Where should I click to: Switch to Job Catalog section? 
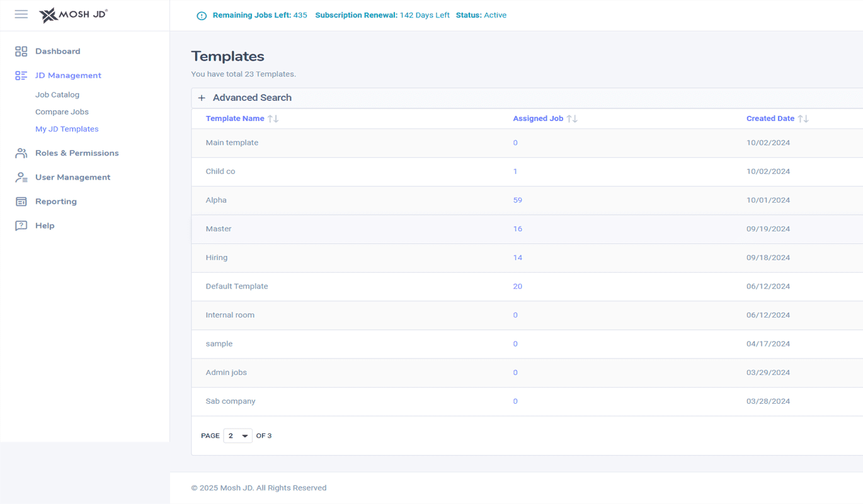pos(57,94)
